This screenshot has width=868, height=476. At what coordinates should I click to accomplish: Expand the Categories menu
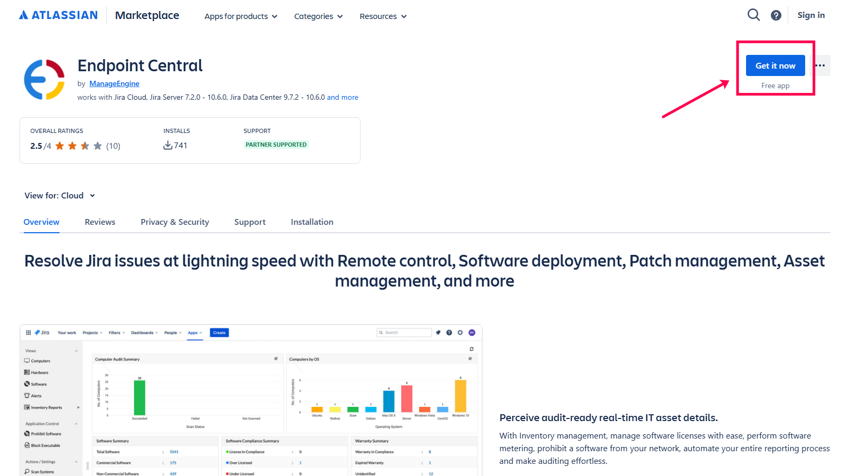[318, 16]
